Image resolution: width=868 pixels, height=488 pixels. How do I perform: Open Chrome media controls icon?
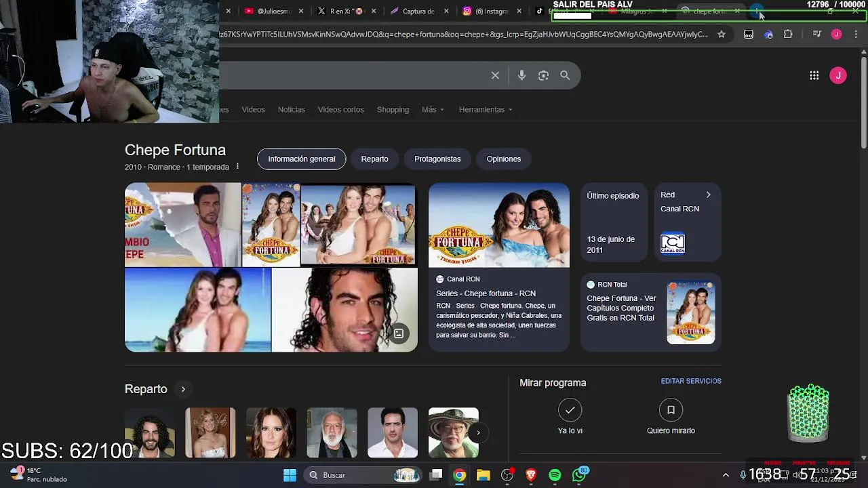[x=817, y=34]
